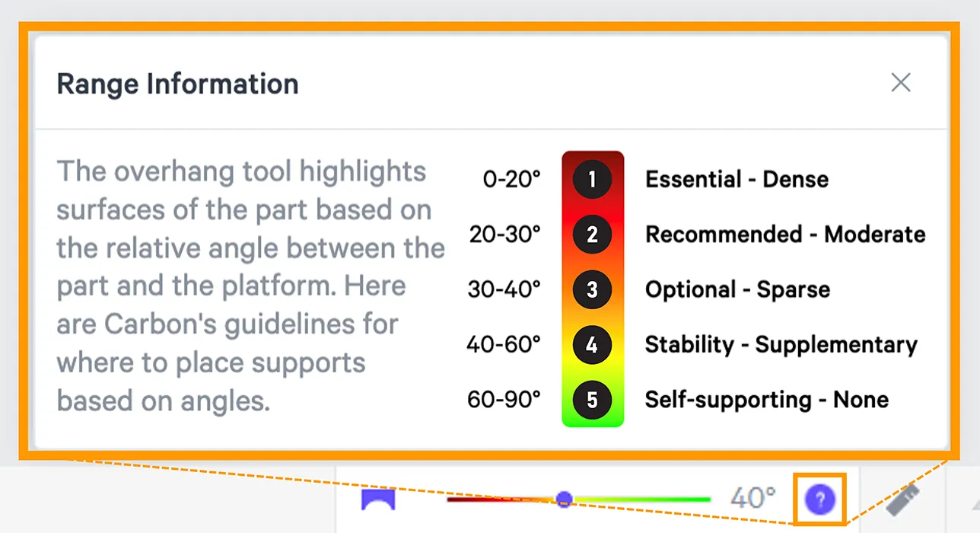The image size is (980, 533).
Task: Click the number 3 circle badge
Action: 592,290
